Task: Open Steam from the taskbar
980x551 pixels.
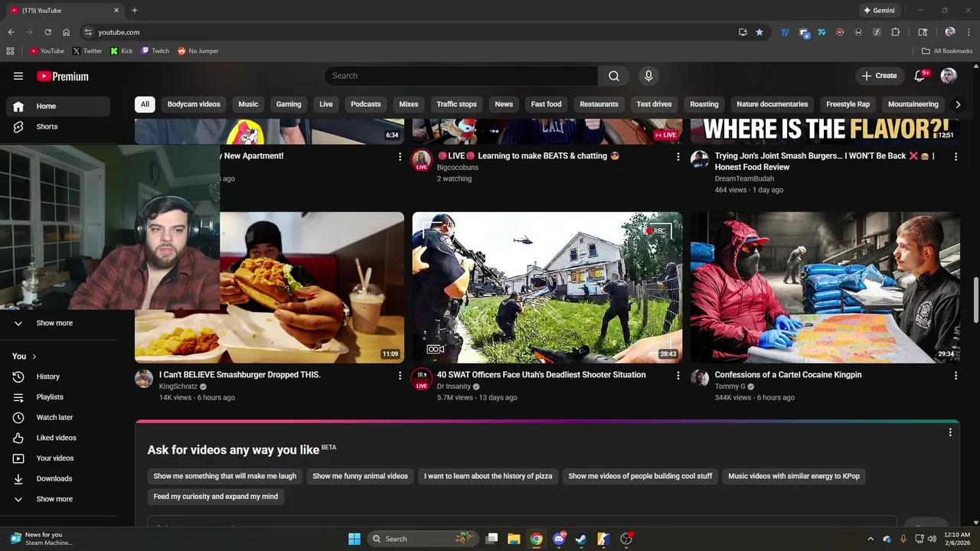Action: [x=581, y=539]
